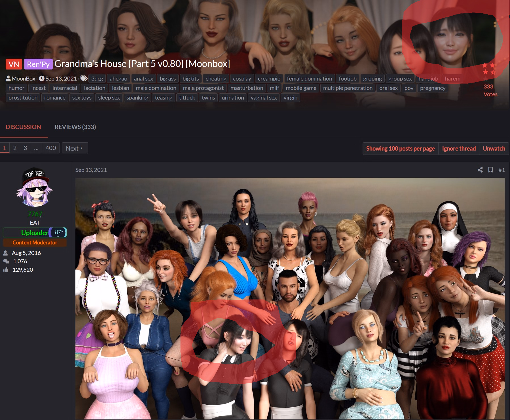Click the clock icon next to Sep 13, 2021
510x420 pixels.
pos(42,78)
